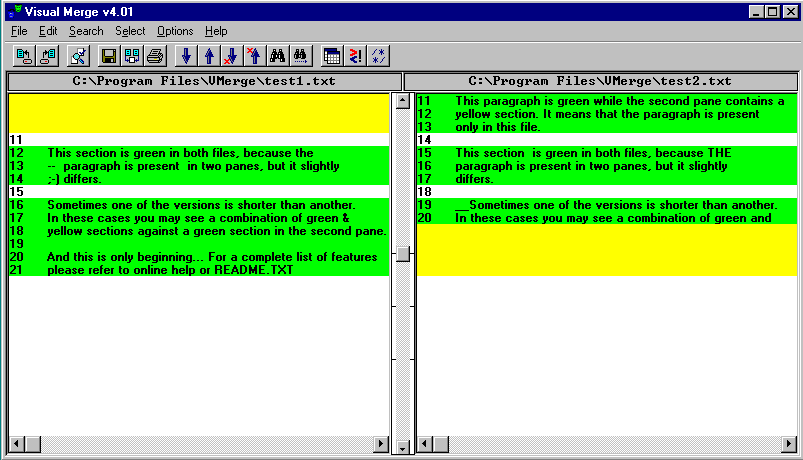Click the open first file toolbar icon
Image resolution: width=803 pixels, height=460 pixels.
point(24,56)
